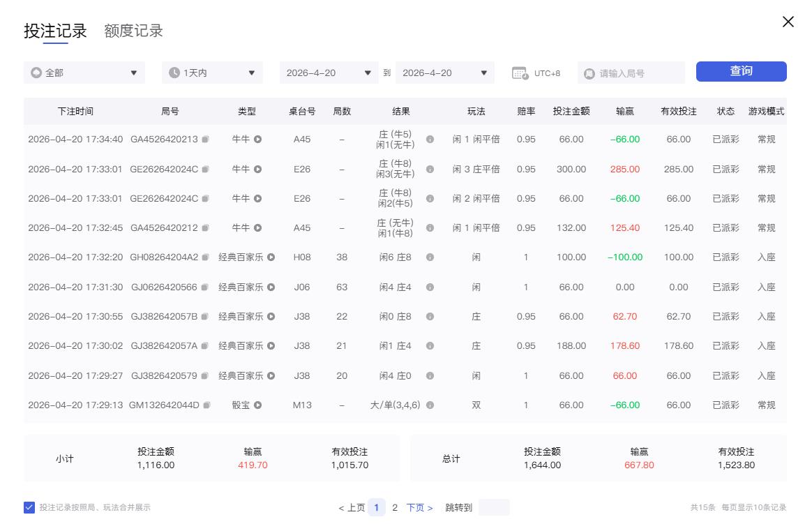812x524 pixels.
Task: Switch to the 投注记录 tab
Action: [55, 31]
